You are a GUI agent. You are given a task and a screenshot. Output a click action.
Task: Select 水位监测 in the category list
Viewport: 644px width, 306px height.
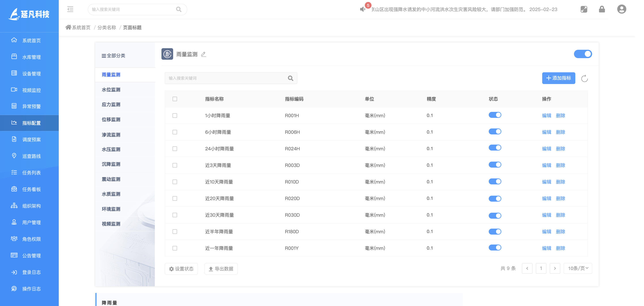click(111, 90)
